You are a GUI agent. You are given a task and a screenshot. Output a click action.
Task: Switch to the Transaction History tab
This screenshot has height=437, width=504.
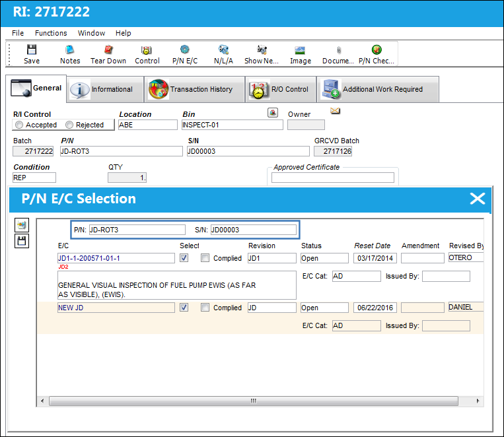(194, 89)
